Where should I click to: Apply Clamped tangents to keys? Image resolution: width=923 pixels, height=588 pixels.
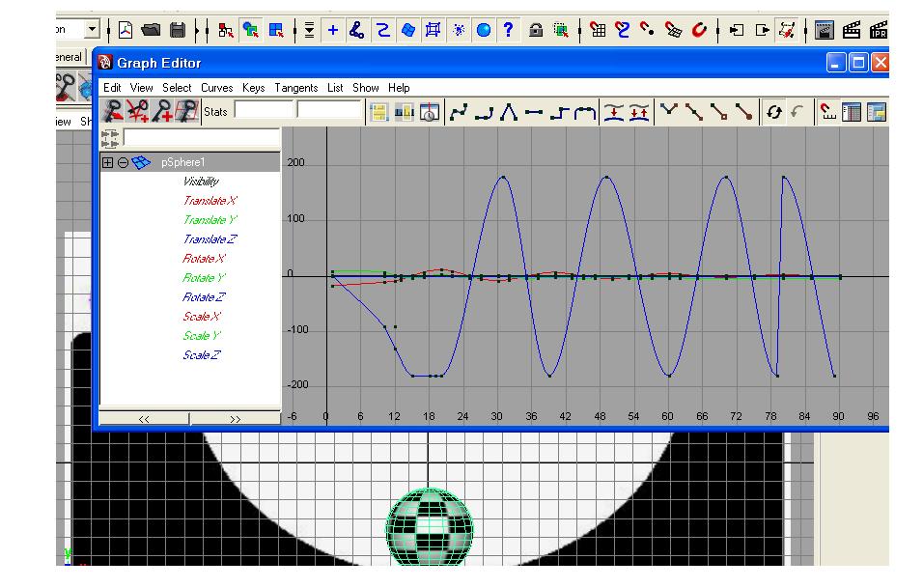(484, 112)
